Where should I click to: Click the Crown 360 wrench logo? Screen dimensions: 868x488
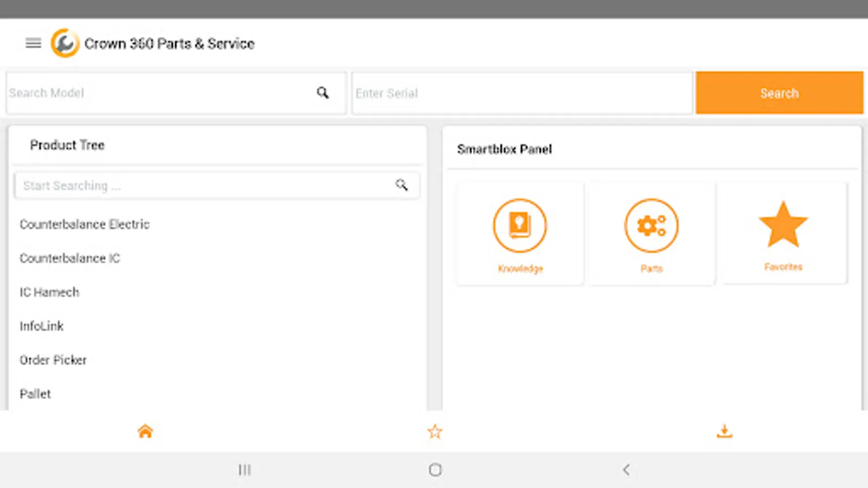pyautogui.click(x=65, y=43)
